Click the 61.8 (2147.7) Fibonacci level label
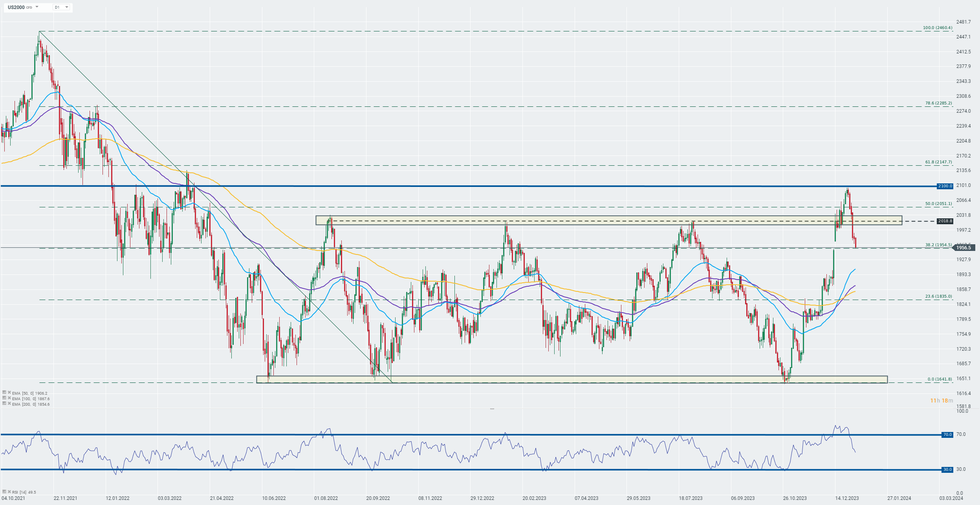Image resolution: width=980 pixels, height=505 pixels. tap(938, 162)
